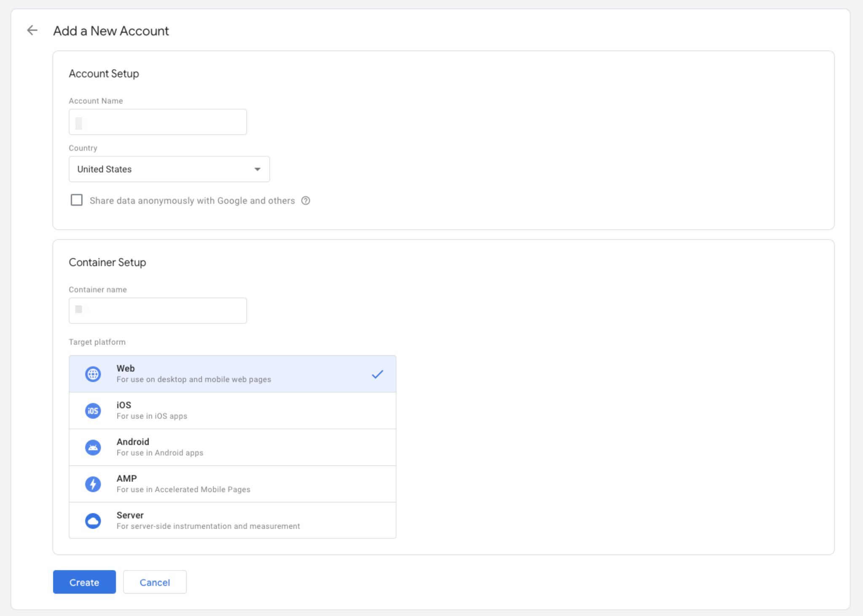This screenshot has width=863, height=616.
Task: Click the Web globe icon
Action: pyautogui.click(x=93, y=374)
